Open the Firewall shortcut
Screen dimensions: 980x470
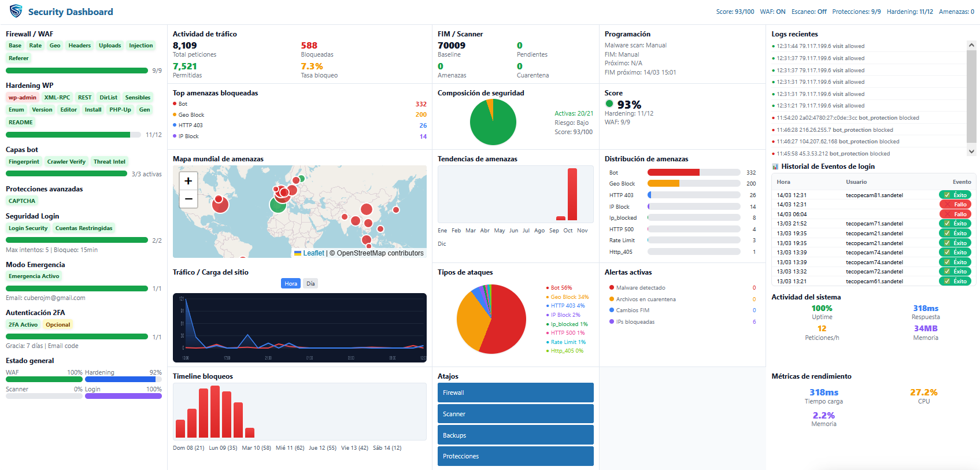(x=516, y=393)
